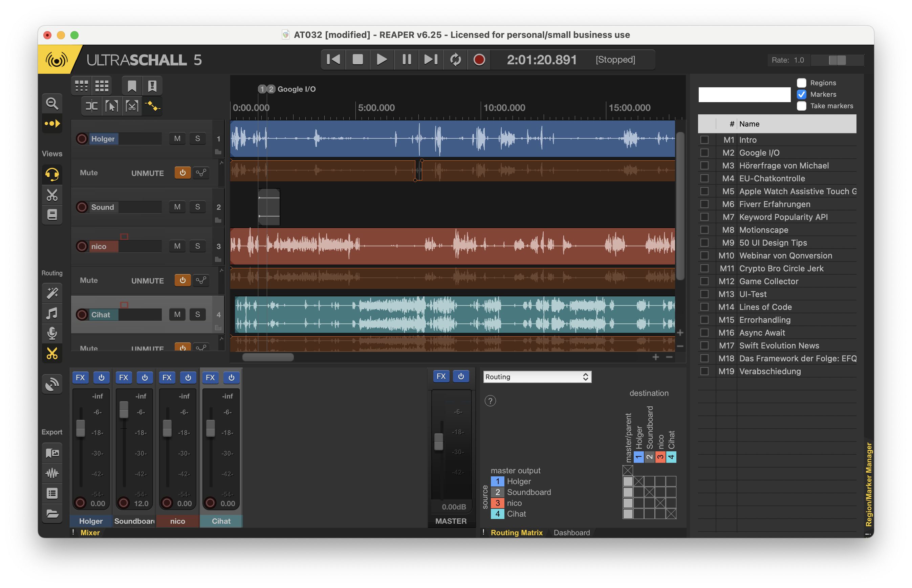Click the horizontal arrange scrollbar
The width and height of the screenshot is (912, 588).
268,357
